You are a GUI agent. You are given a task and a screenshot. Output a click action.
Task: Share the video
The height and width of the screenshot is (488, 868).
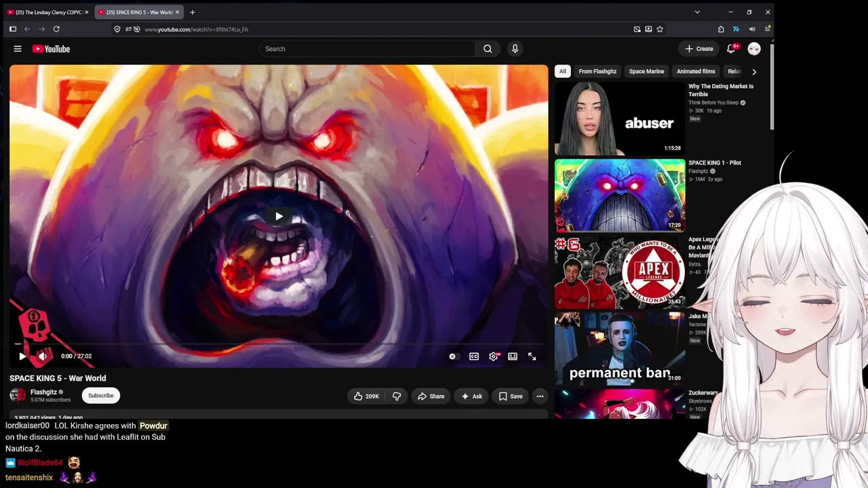click(431, 396)
